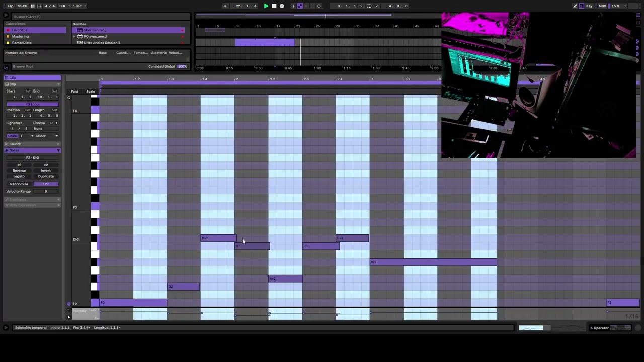Select the long A#2 note

[x=433, y=262]
